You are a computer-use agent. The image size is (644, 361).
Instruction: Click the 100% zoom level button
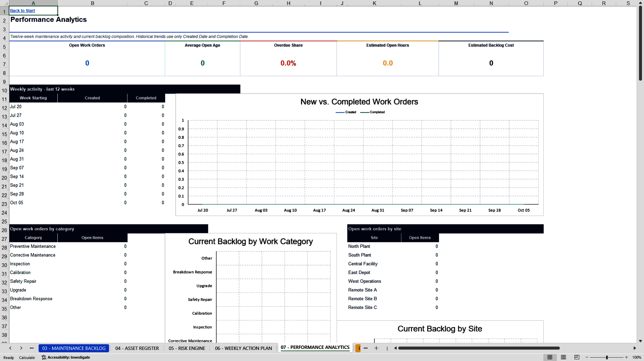point(637,357)
